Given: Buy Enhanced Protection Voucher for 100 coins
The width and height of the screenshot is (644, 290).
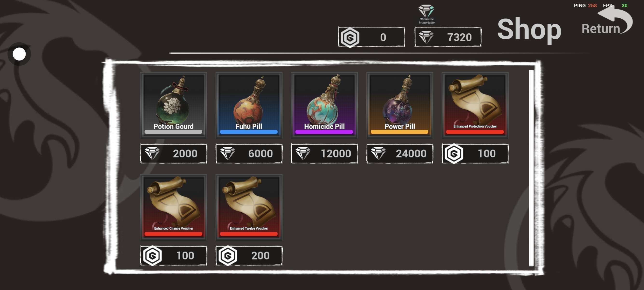Looking at the screenshot, I should coord(475,153).
